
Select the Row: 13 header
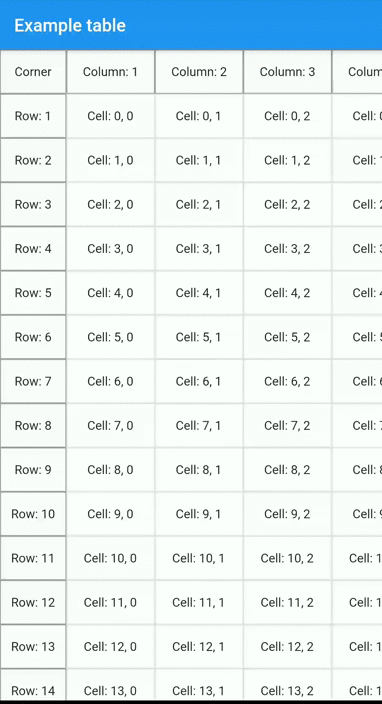[x=33, y=647]
